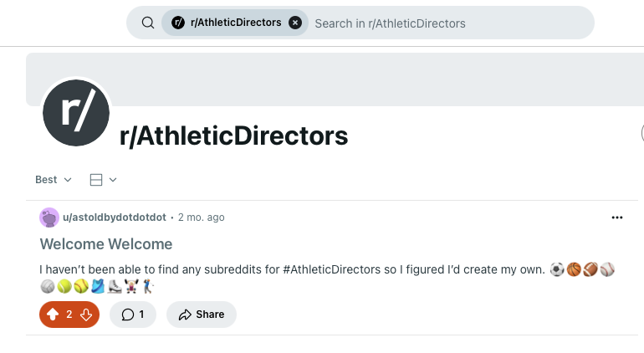The width and height of the screenshot is (644, 353).
Task: Open comments with the comment bubble button
Action: [x=133, y=315]
